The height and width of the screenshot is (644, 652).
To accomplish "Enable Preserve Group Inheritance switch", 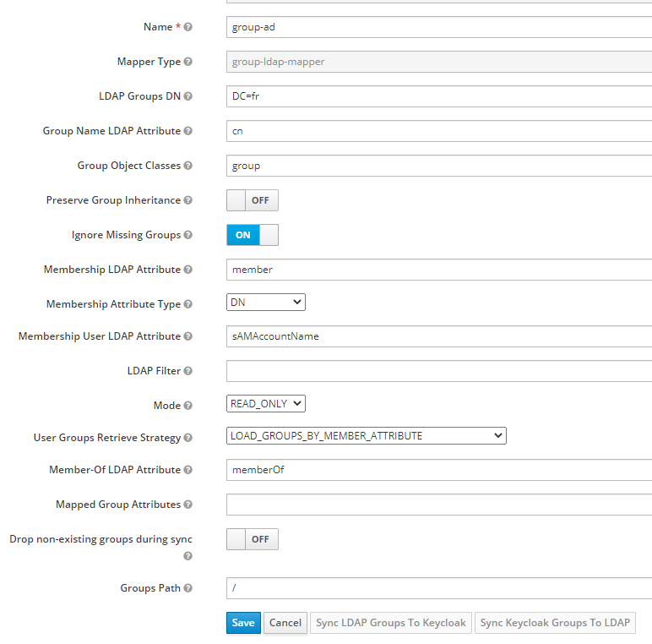I will 253,200.
